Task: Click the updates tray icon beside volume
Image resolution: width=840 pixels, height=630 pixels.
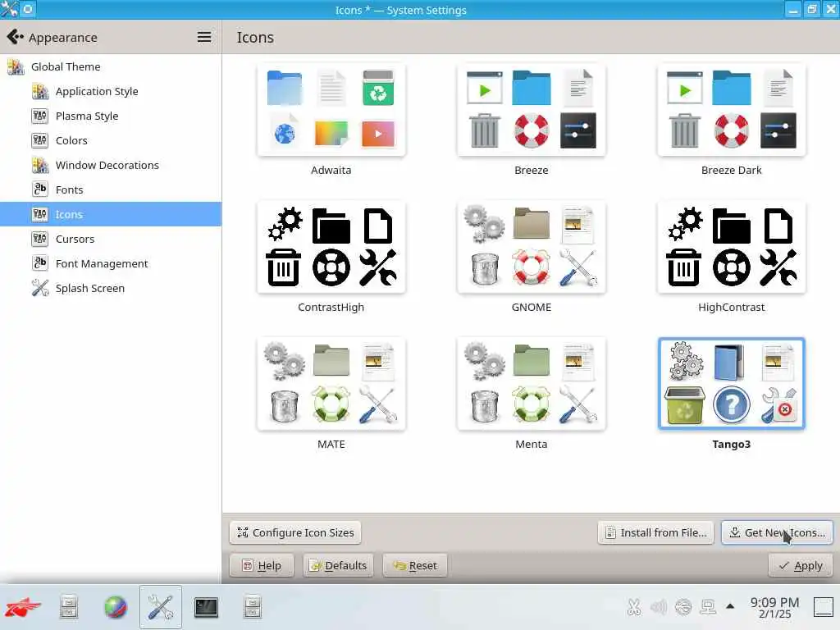Action: pyautogui.click(x=683, y=607)
